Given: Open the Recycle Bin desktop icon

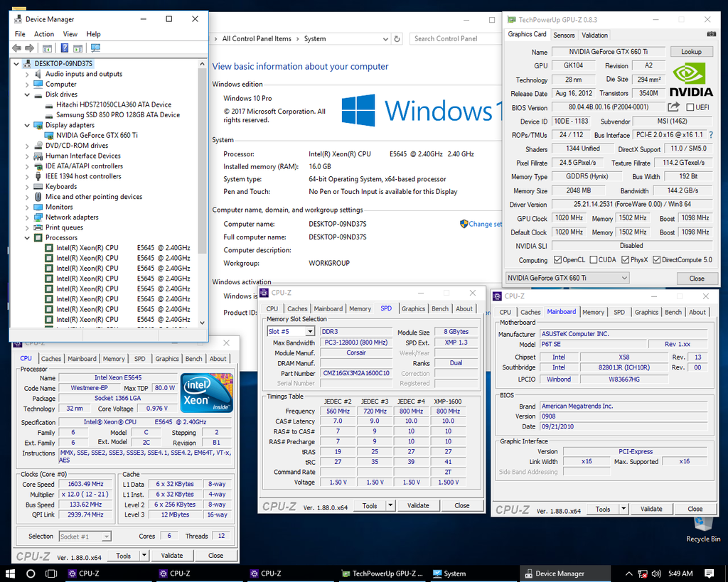Looking at the screenshot, I should (x=703, y=527).
